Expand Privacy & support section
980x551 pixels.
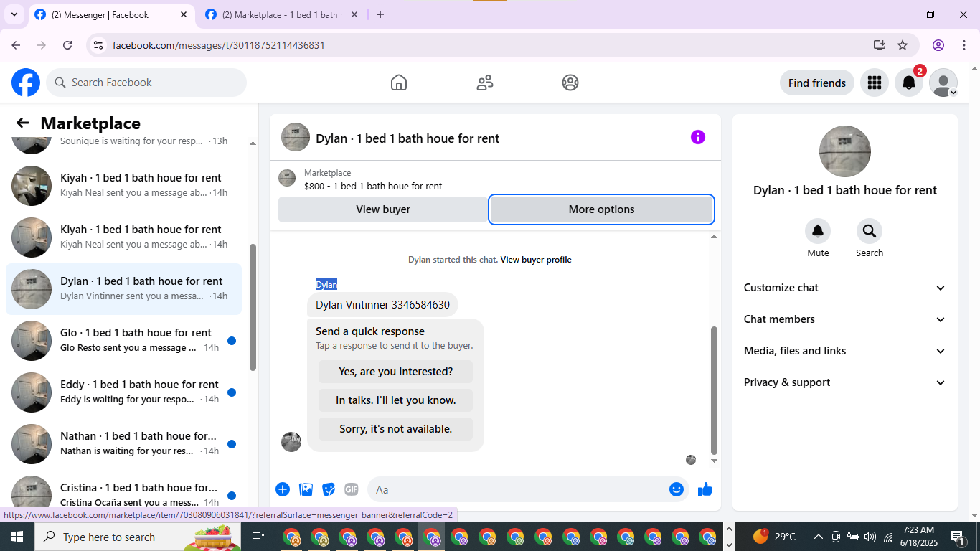pyautogui.click(x=845, y=382)
